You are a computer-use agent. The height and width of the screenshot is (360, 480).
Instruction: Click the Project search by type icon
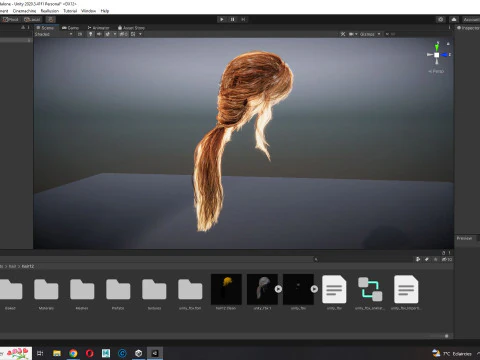pyautogui.click(x=418, y=259)
